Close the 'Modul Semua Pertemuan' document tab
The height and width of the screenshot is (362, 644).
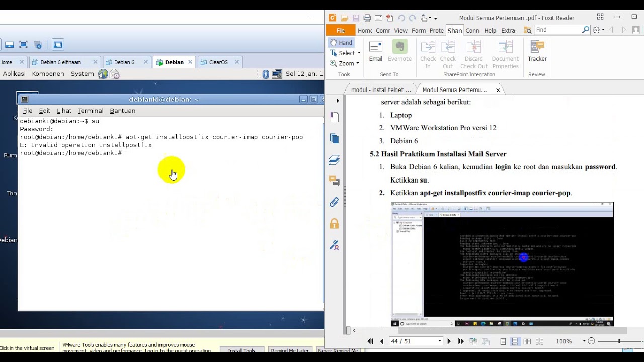point(498,90)
